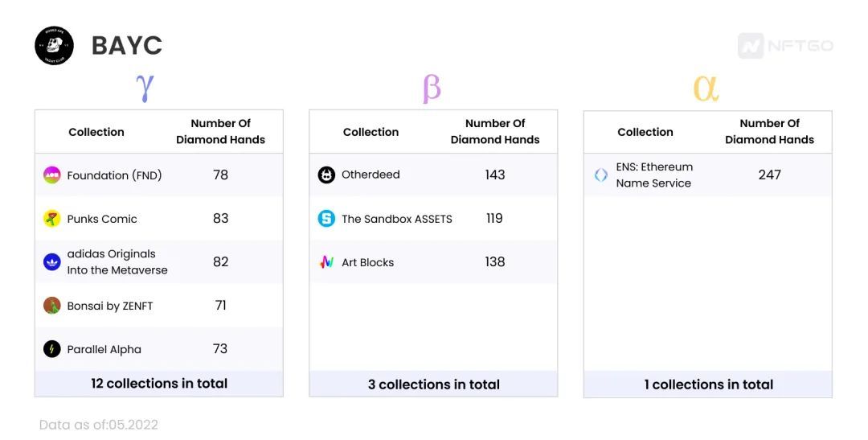Click the Parallel Alpha lightning icon
This screenshot has width=868, height=440.
tap(52, 349)
